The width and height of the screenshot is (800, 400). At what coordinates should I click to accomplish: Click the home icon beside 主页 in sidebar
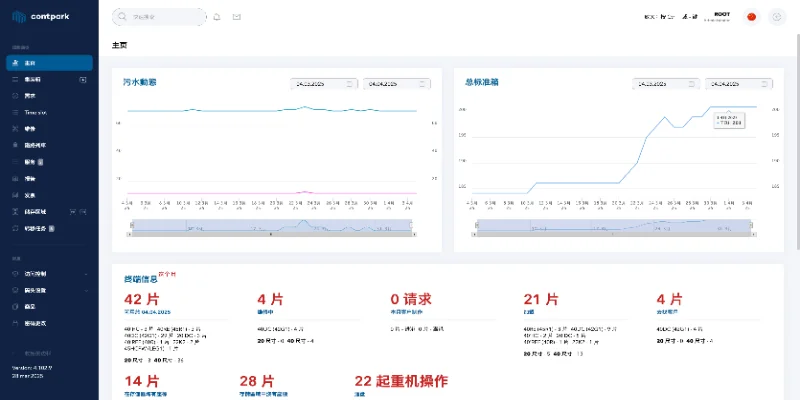(x=14, y=63)
